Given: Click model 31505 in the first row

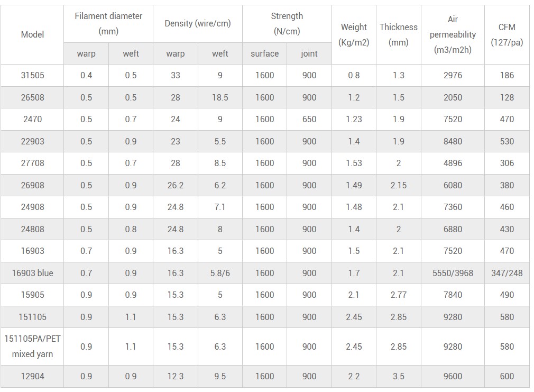Looking at the screenshot, I should [x=32, y=75].
